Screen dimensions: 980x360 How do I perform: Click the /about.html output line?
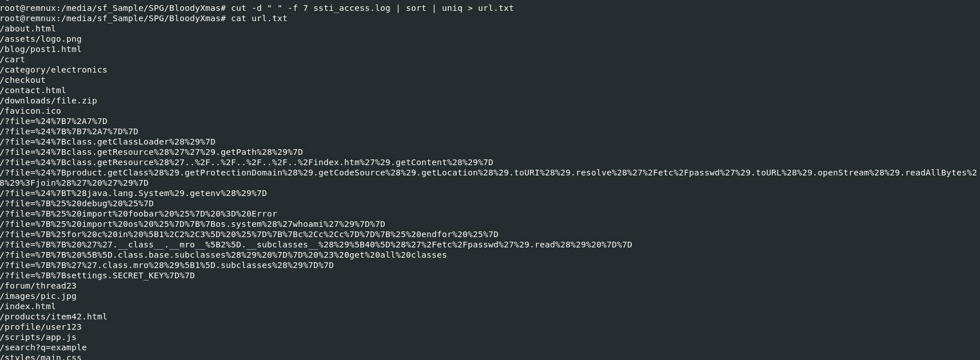tap(28, 29)
